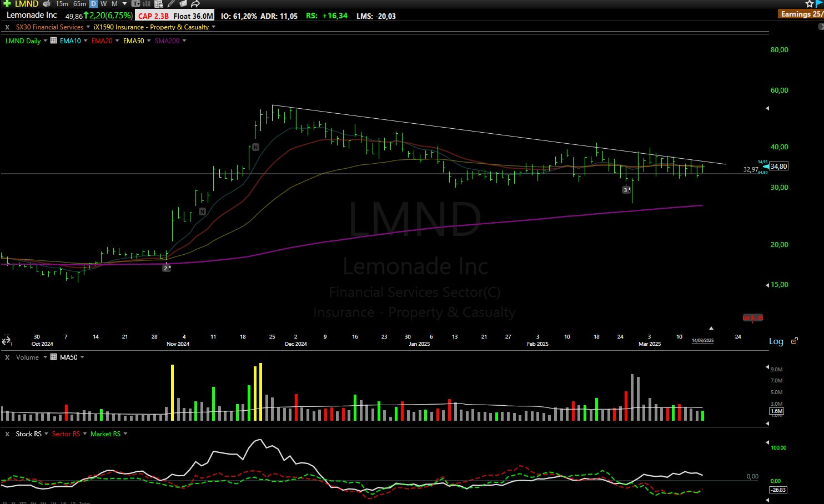Click the EMA10 indicator label
The width and height of the screenshot is (824, 504).
click(71, 41)
